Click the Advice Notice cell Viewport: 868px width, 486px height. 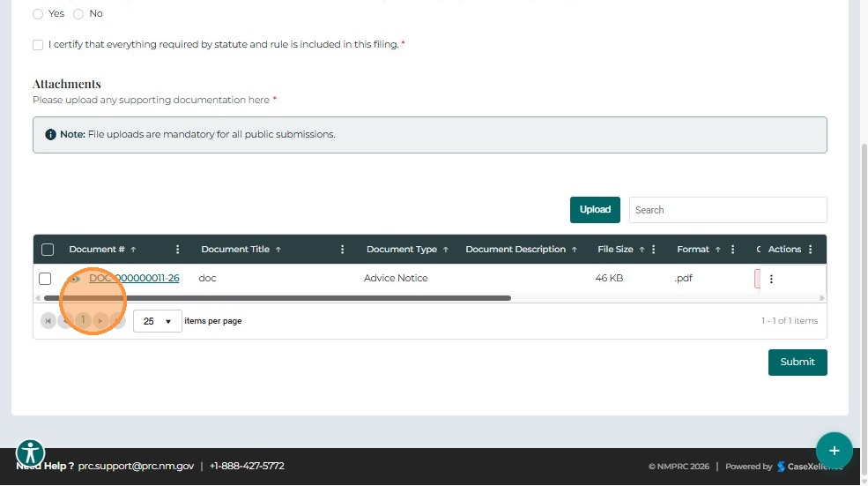tap(396, 278)
